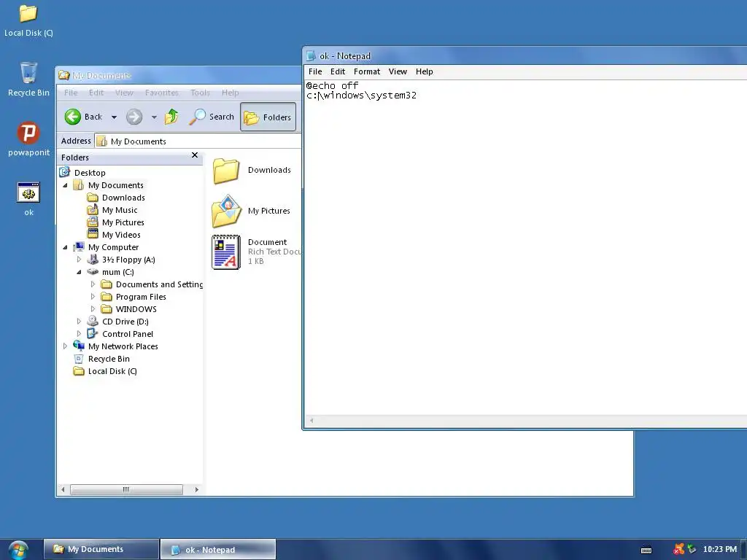The width and height of the screenshot is (747, 560).
Task: Expand the Control Panel tree node
Action: point(79,334)
